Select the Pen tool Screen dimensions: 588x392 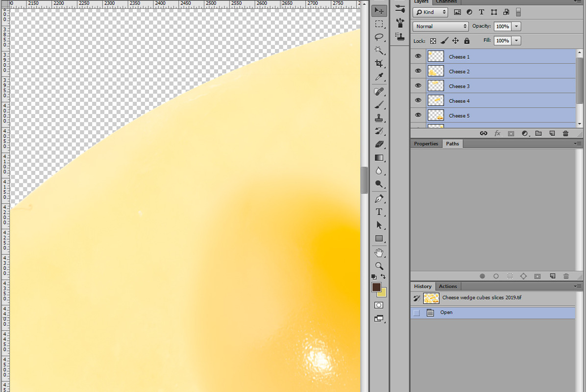click(x=379, y=199)
